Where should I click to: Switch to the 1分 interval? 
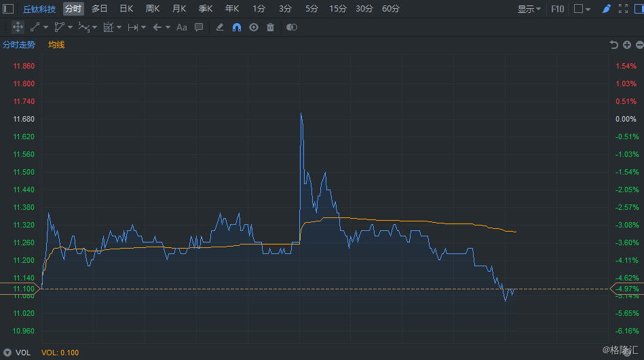coord(259,9)
